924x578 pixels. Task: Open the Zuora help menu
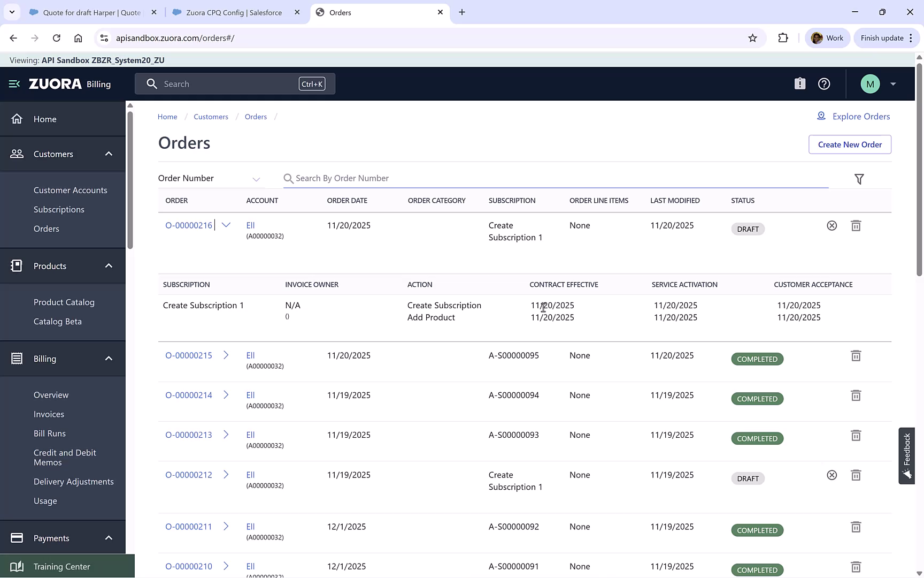coord(823,83)
